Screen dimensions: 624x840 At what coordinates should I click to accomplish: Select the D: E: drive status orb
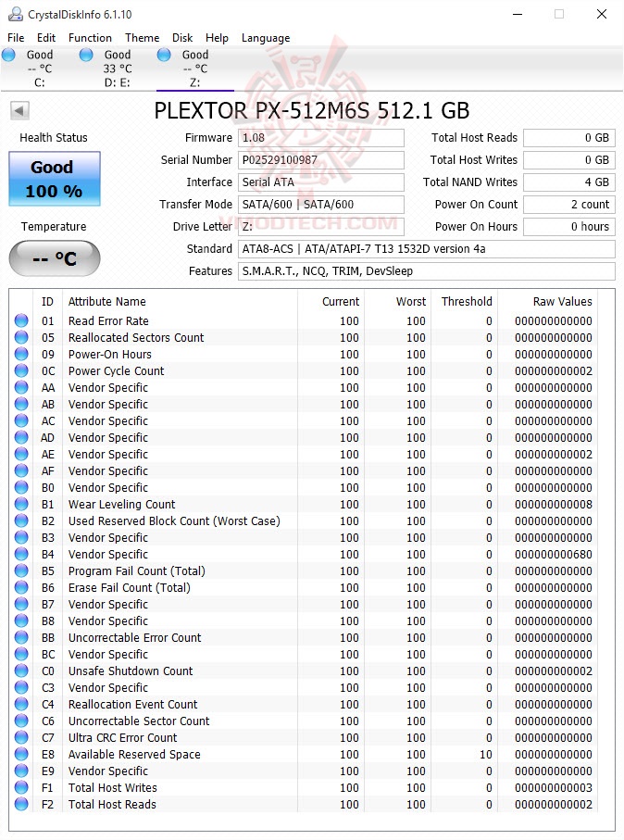pos(86,55)
